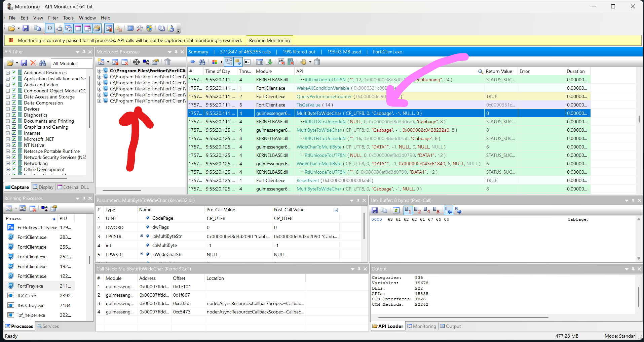Click refresh icon in Hex Buffer toolbar
The height and width of the screenshot is (342, 644).
pos(396,210)
